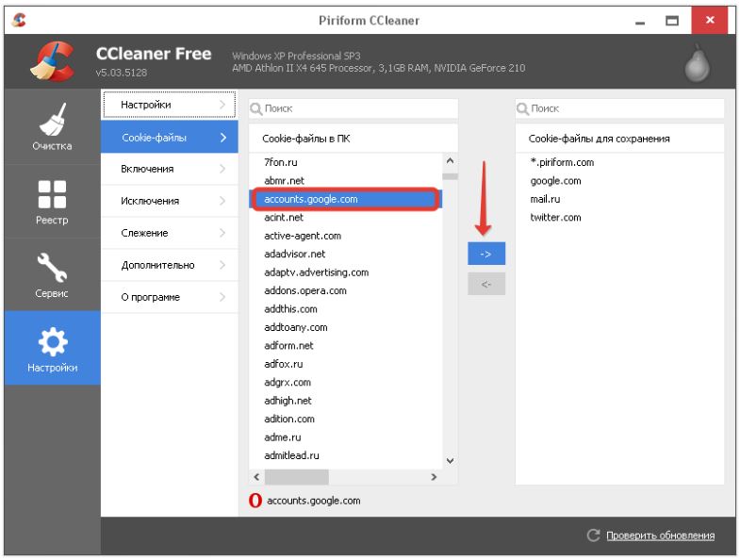This screenshot has height=560, width=740.
Task: Select mail.ru in the keep list
Action: (x=619, y=199)
